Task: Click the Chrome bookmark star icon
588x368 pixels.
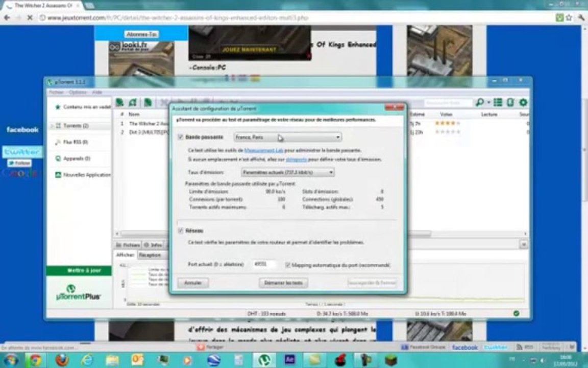Action: click(x=569, y=18)
